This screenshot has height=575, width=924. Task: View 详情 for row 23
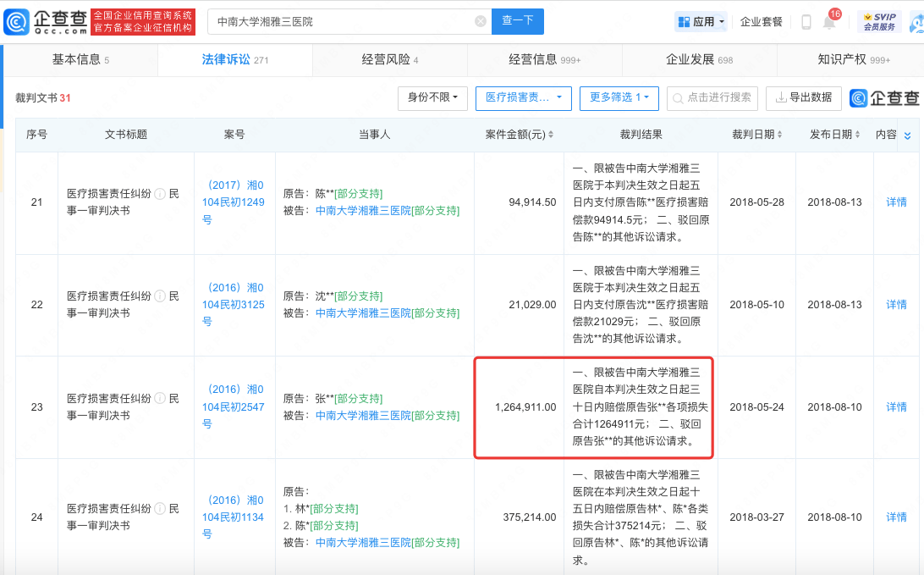(896, 407)
